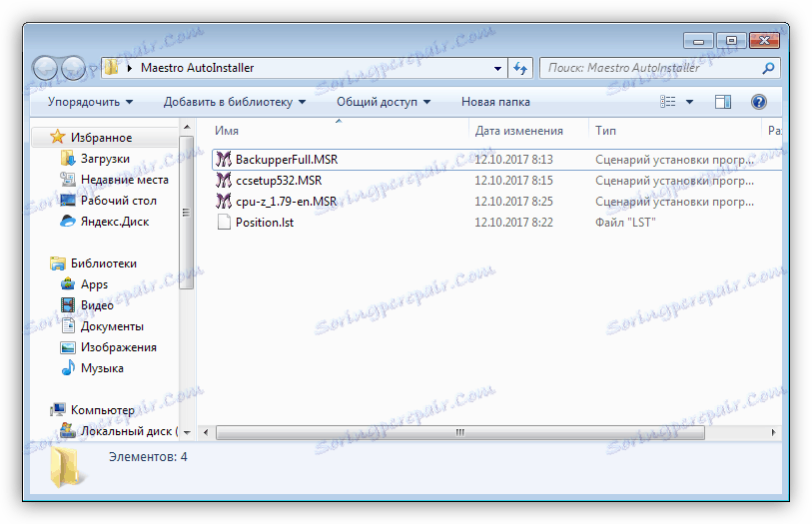812x524 pixels.
Task: Open the Общий доступ dropdown
Action: [384, 102]
